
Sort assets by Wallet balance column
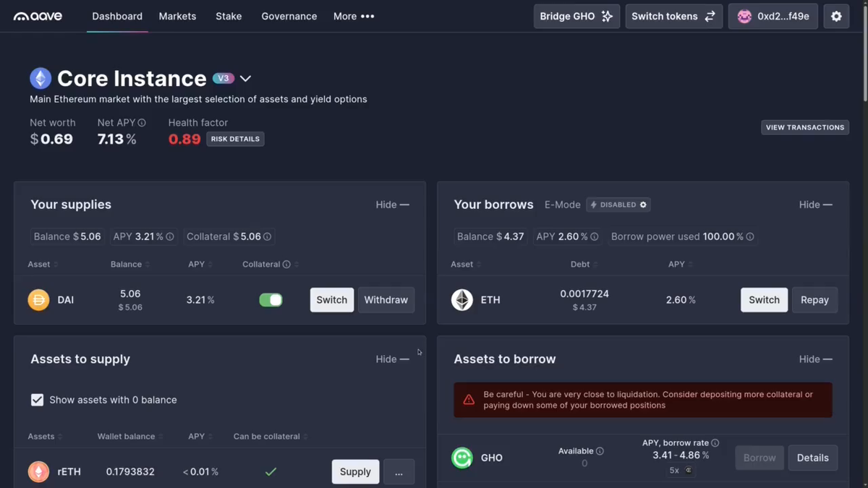[x=130, y=437]
